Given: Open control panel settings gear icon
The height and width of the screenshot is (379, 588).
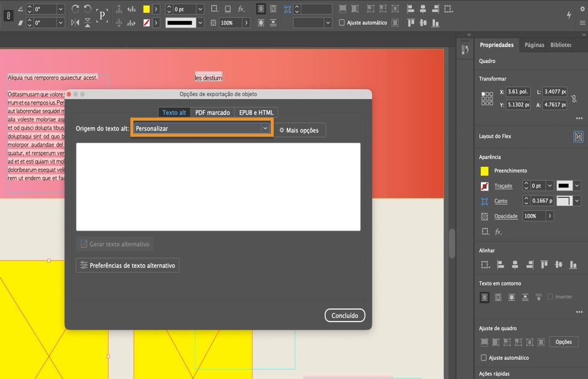Looking at the screenshot, I should tap(582, 9).
